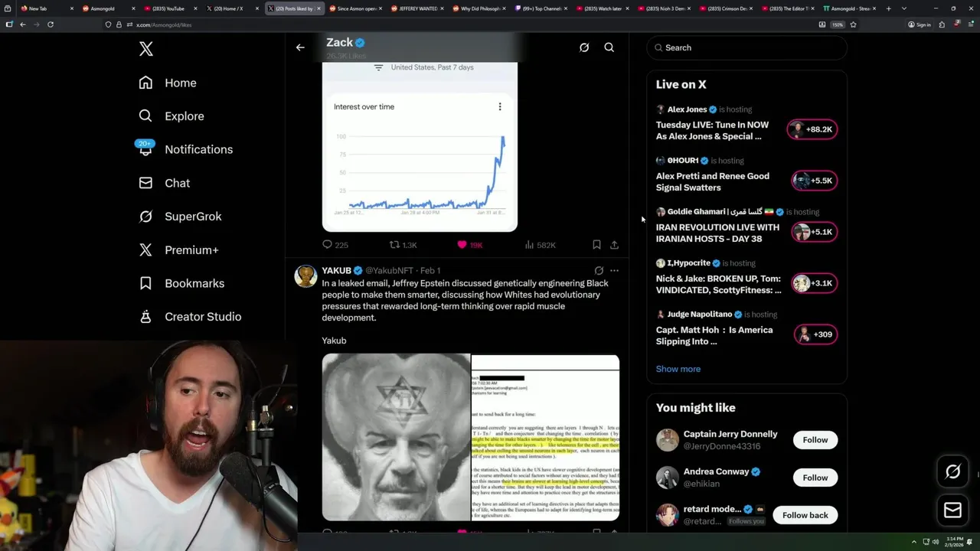
Task: Open three-dot menu on YAKUB post
Action: click(614, 270)
